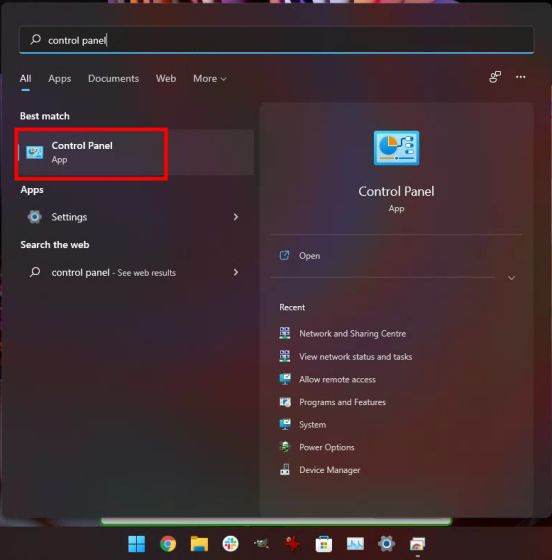
Task: Expand Settings result arrow
Action: (236, 217)
